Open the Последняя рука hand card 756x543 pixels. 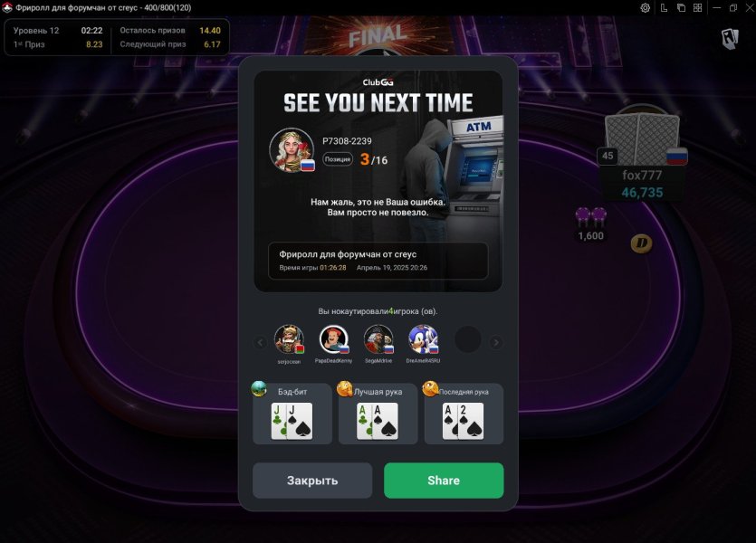464,414
